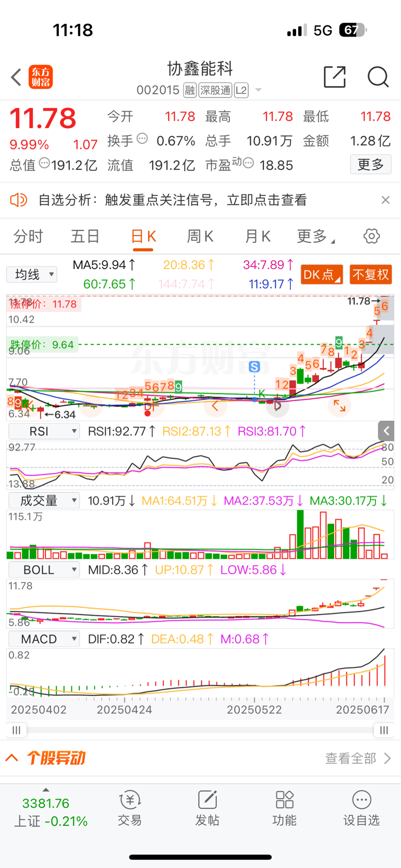Switch to 分时 tab
Viewport: 401px width, 868px height.
pyautogui.click(x=28, y=237)
